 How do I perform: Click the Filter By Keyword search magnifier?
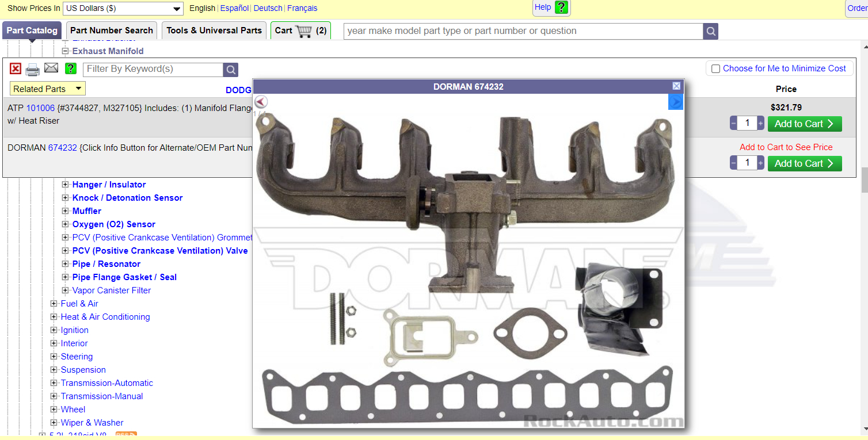231,70
